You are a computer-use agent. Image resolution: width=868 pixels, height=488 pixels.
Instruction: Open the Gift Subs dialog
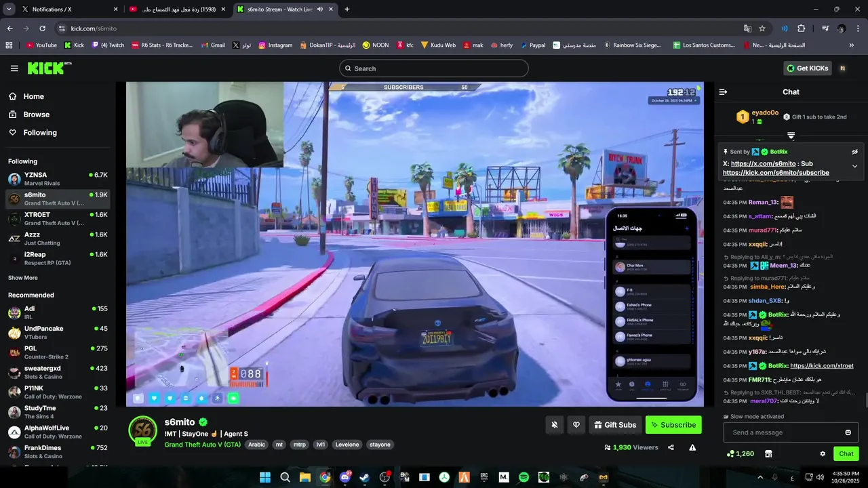615,425
